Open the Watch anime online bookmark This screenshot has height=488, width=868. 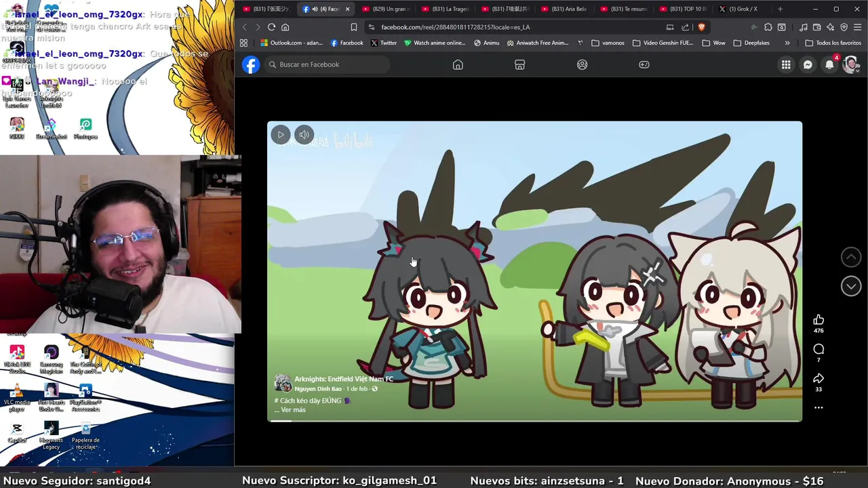pos(435,43)
